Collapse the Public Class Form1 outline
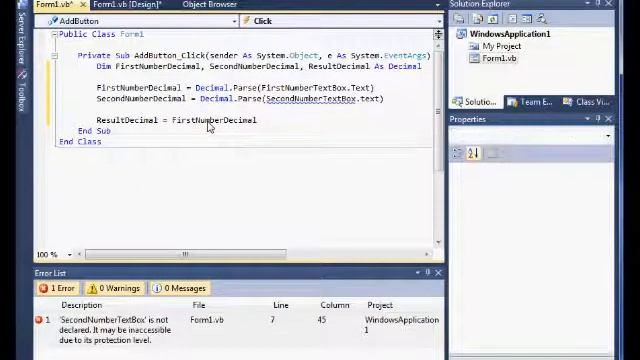 click(54, 34)
